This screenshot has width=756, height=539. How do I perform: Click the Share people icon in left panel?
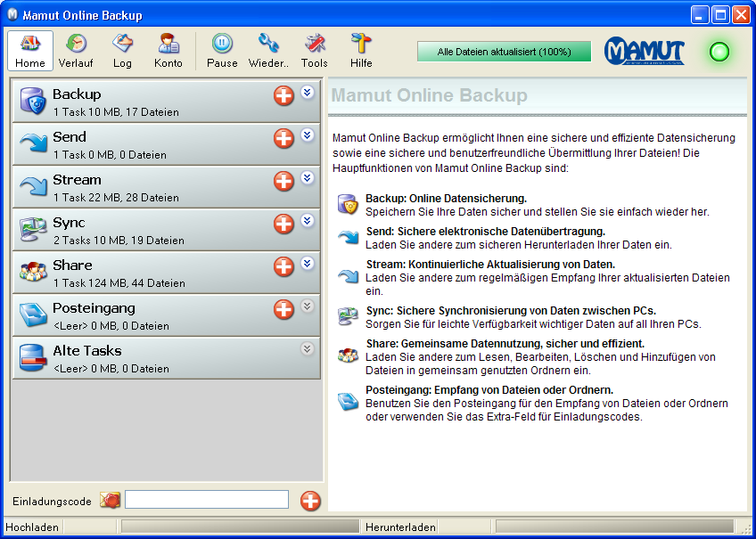point(33,272)
